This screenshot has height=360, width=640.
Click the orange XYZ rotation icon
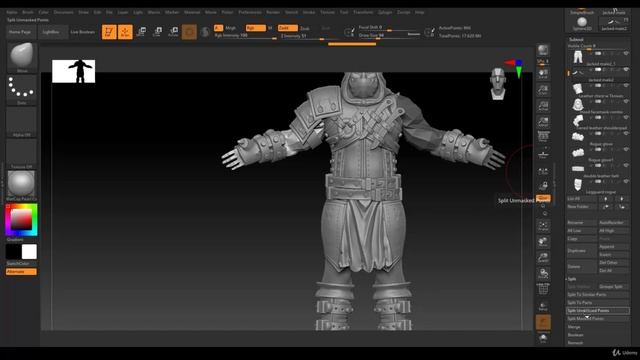click(x=543, y=198)
